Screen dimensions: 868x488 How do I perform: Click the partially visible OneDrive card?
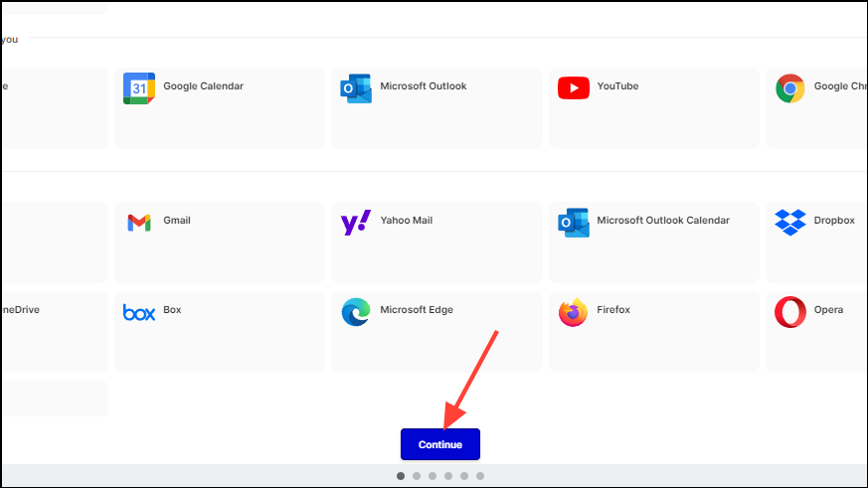(x=55, y=332)
